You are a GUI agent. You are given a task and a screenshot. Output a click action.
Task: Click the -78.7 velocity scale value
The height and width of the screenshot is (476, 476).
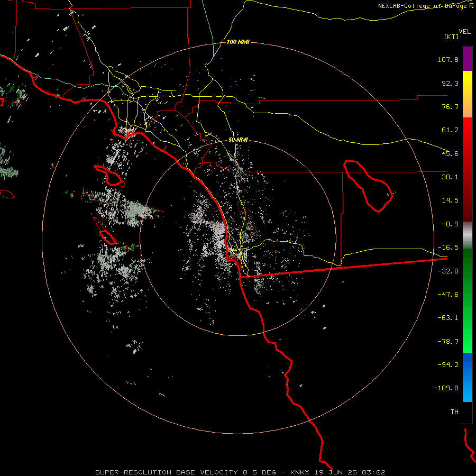click(x=448, y=342)
